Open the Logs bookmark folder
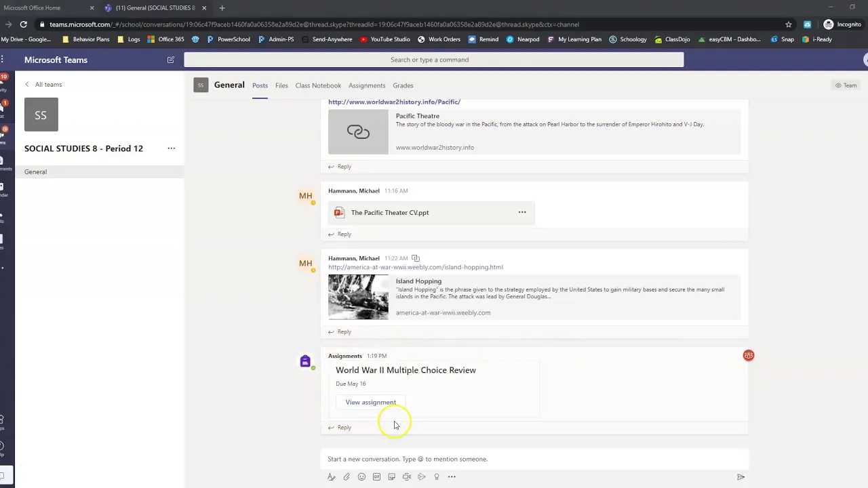The height and width of the screenshot is (488, 868). [129, 39]
